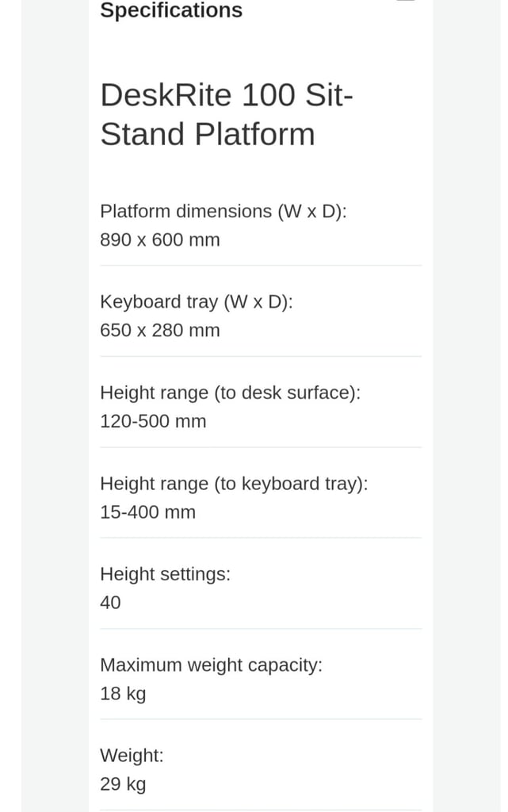Click the DeskRite 100 Sit-Stand Platform heading
Screen dimensions: 508x812
[x=227, y=115]
